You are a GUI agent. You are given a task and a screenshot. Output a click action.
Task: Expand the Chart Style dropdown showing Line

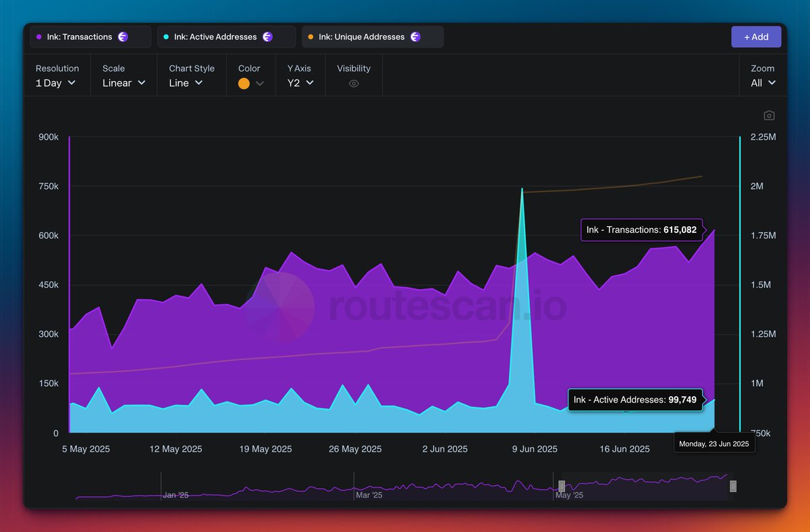186,82
